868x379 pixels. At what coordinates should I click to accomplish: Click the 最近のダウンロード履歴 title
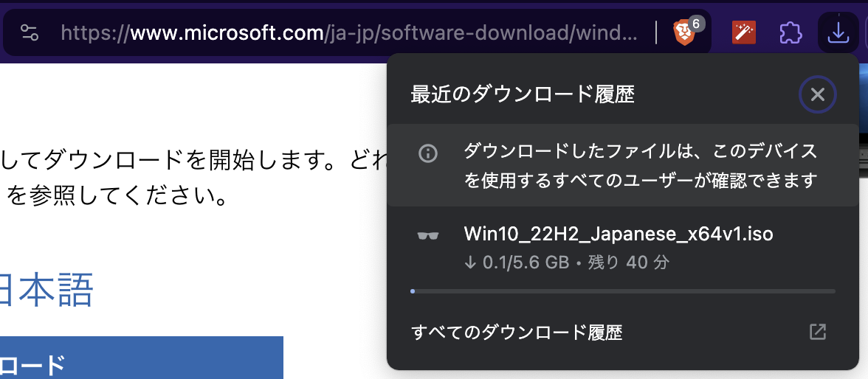coord(523,95)
